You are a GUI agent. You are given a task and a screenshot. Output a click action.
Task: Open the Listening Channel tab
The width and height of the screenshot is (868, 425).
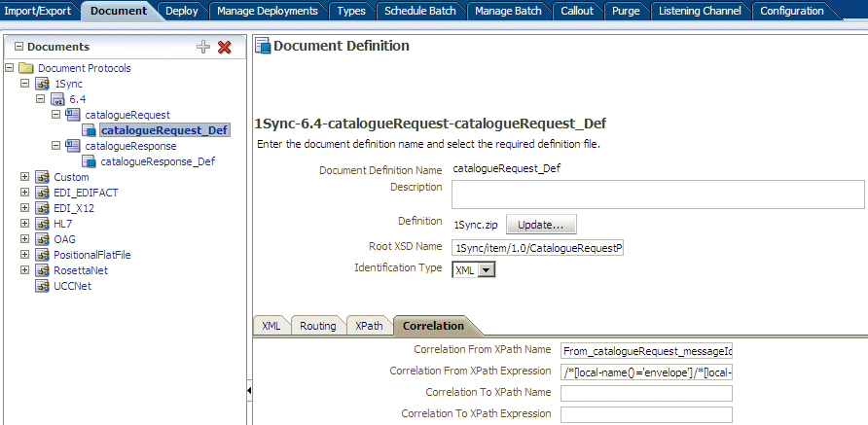click(x=700, y=11)
